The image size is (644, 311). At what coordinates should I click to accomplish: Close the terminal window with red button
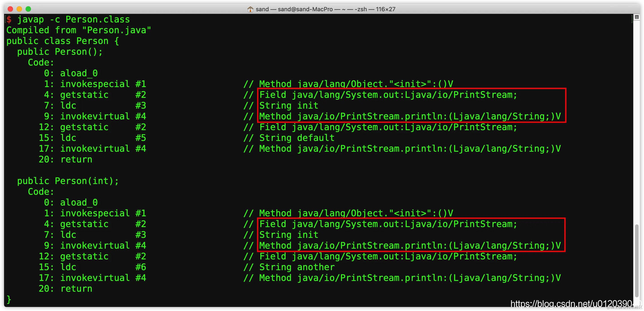pyautogui.click(x=10, y=9)
